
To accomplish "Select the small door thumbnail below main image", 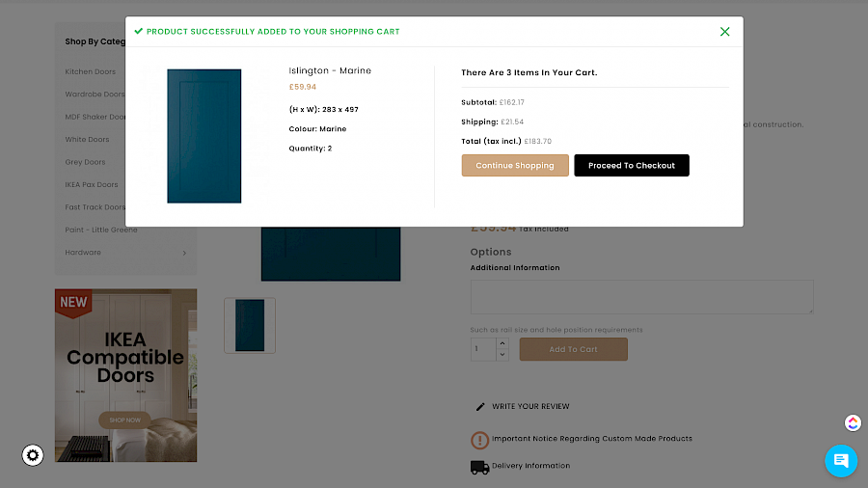I will (x=250, y=325).
